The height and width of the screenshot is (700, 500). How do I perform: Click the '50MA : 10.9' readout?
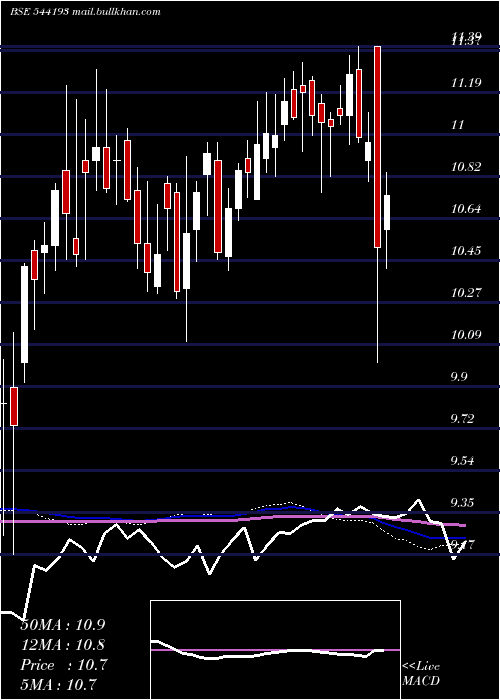62,625
